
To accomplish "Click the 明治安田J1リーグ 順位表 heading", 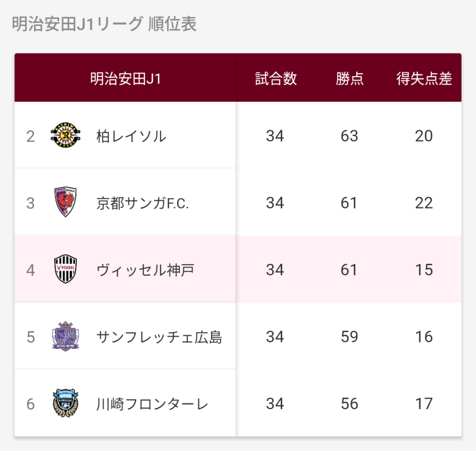I will (104, 25).
